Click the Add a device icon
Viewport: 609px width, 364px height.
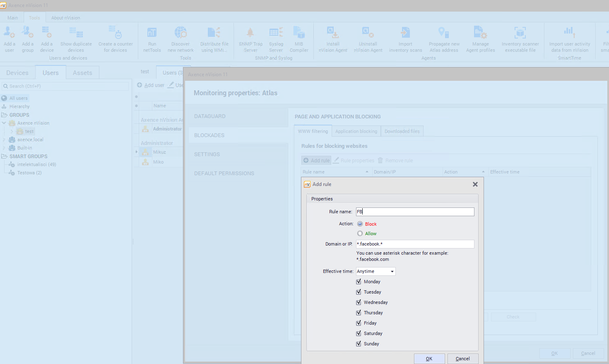pos(46,39)
